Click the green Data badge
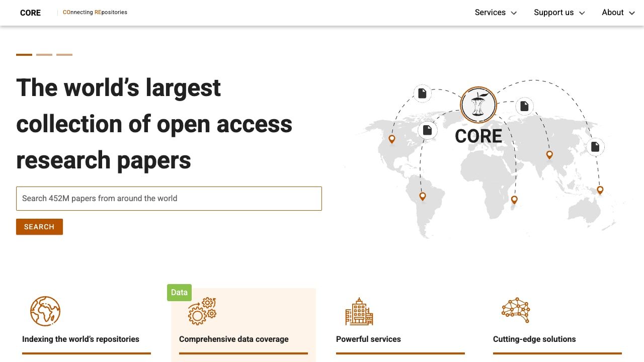This screenshot has width=644, height=362. click(179, 293)
